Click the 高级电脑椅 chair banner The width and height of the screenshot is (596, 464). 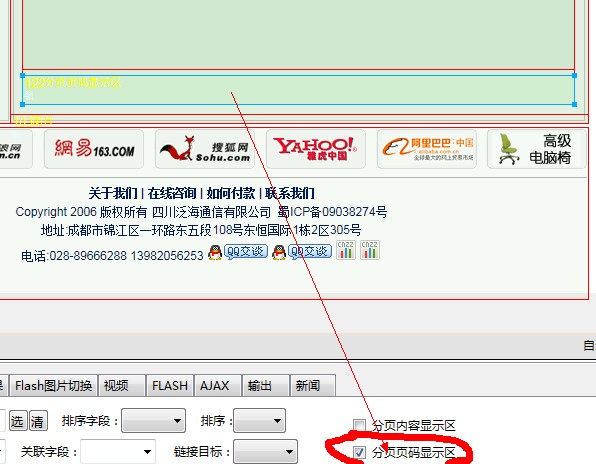pos(537,149)
